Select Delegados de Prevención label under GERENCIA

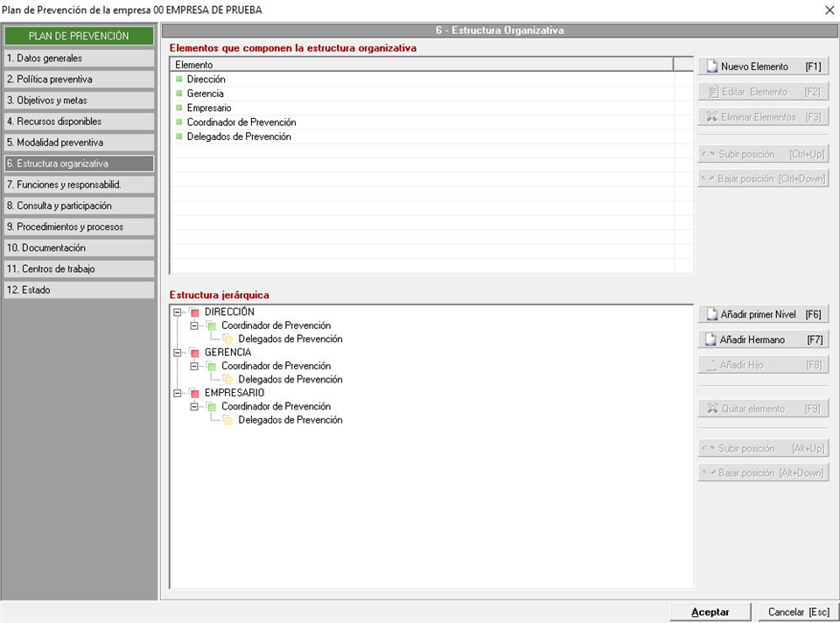pos(290,380)
